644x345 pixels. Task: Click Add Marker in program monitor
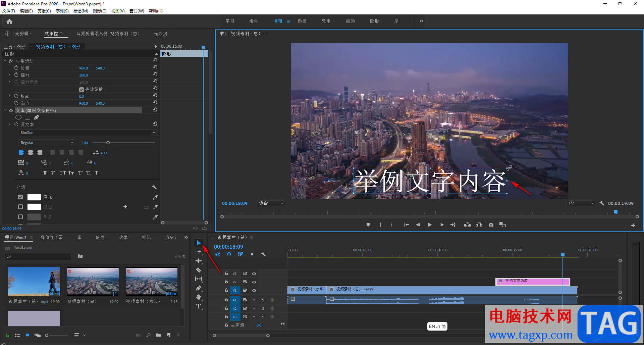[x=368, y=225]
